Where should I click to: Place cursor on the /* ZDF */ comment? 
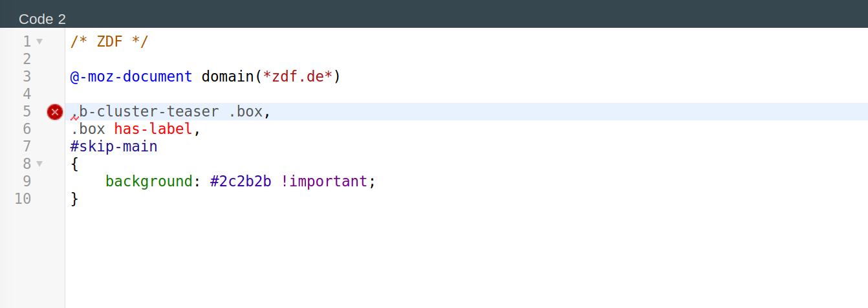(109, 42)
